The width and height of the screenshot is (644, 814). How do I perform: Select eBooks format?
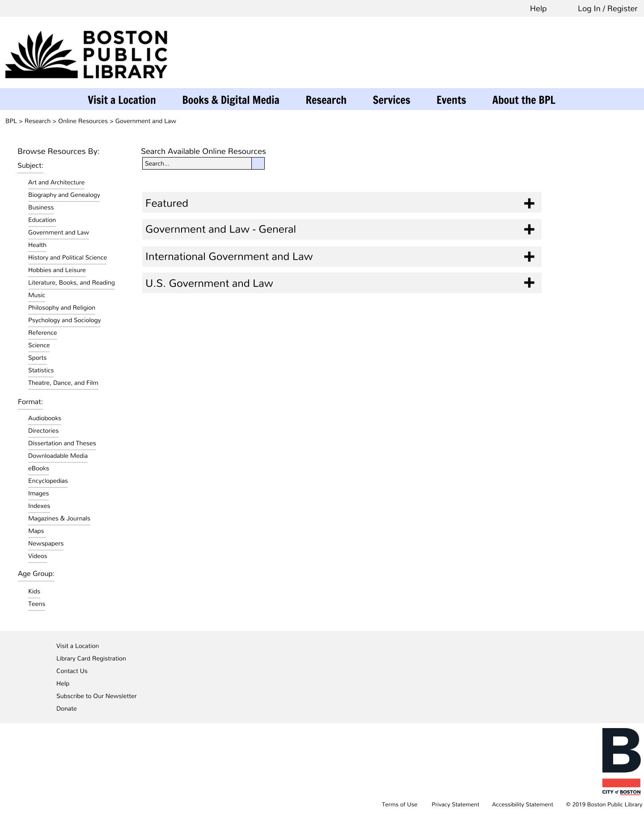coord(38,468)
